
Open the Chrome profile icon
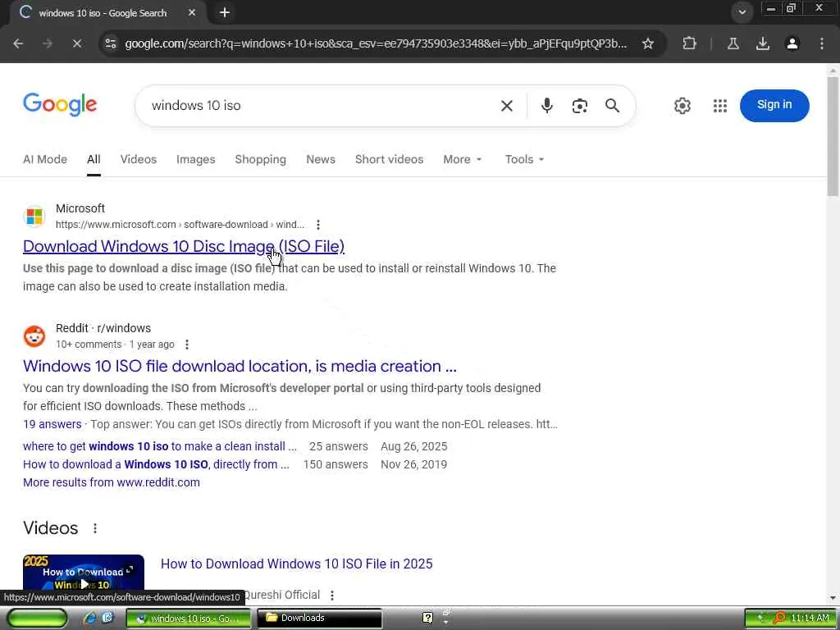coord(792,43)
